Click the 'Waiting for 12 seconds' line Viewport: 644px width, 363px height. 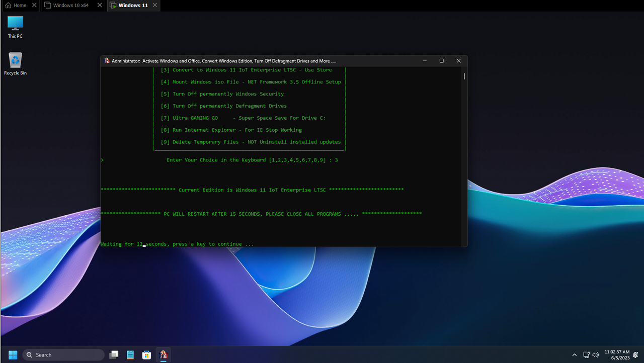[x=177, y=244]
